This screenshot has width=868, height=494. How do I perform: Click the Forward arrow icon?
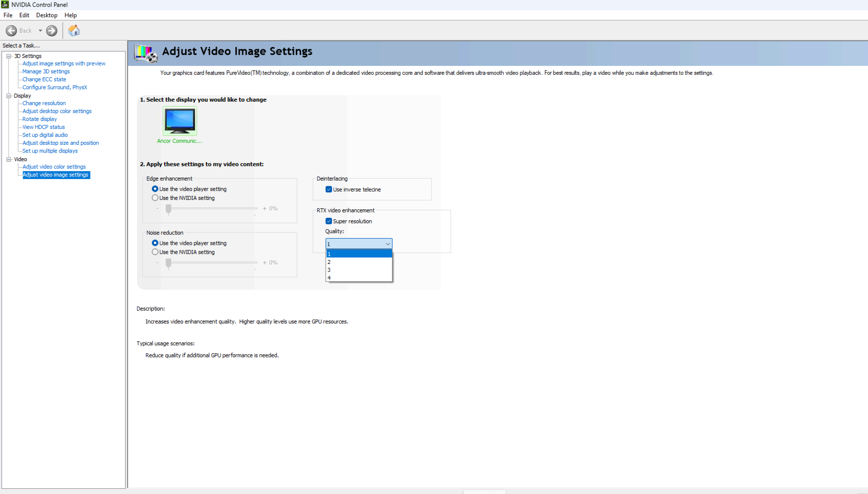click(52, 31)
